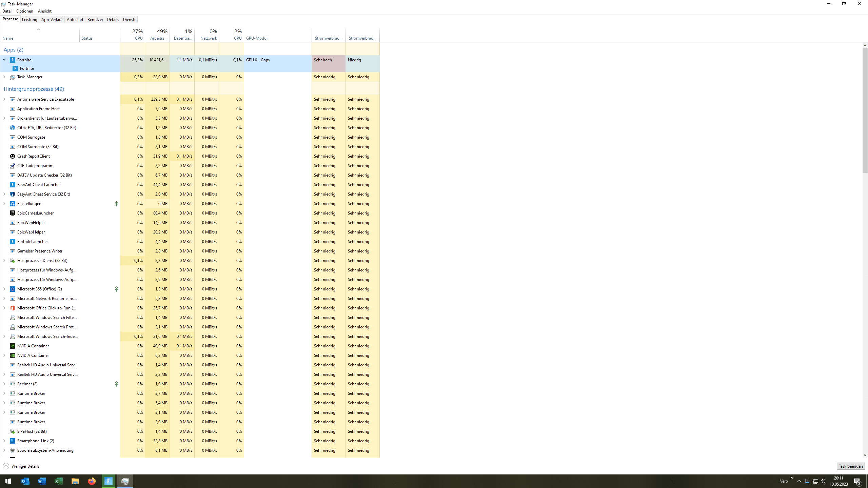Expand EasyAntiCheat Service (32 Bit)
Viewport: 868px width, 488px height.
(x=4, y=194)
